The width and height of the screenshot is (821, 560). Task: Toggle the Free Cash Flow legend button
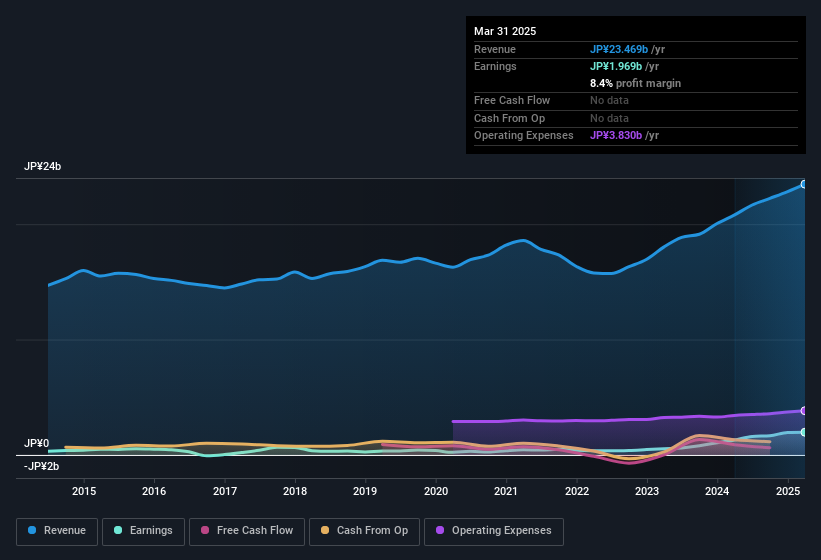(247, 531)
